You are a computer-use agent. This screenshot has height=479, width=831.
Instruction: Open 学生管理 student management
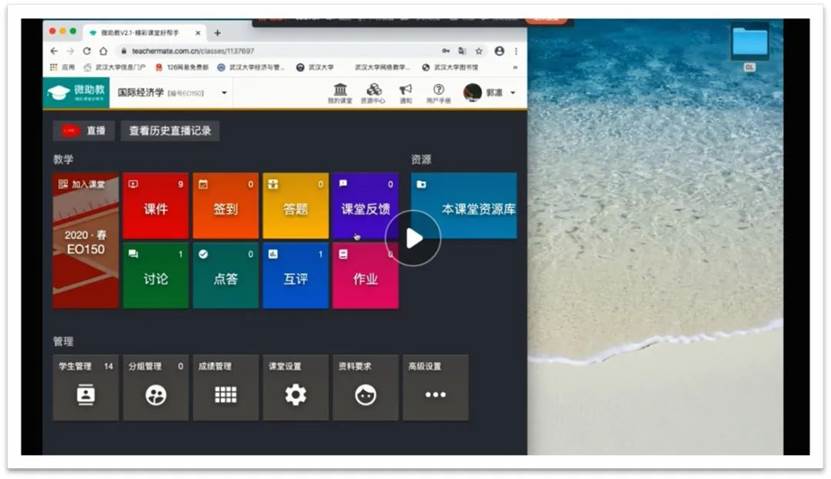click(85, 388)
